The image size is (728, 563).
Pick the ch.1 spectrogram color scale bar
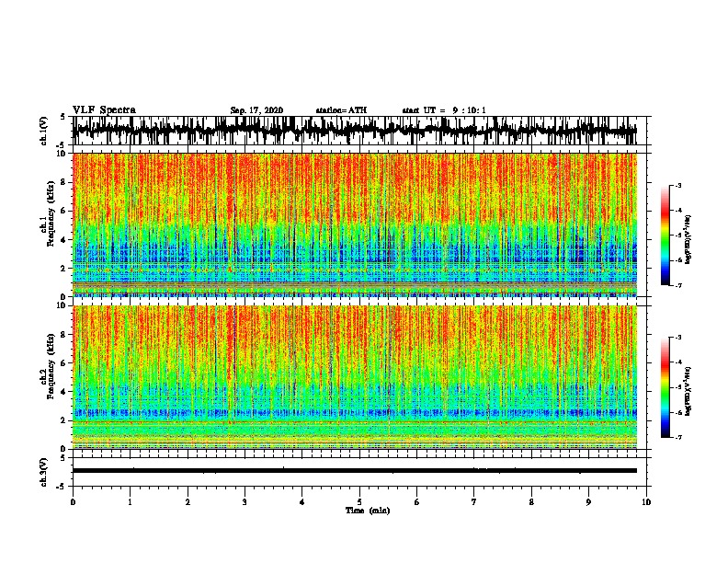[665, 236]
